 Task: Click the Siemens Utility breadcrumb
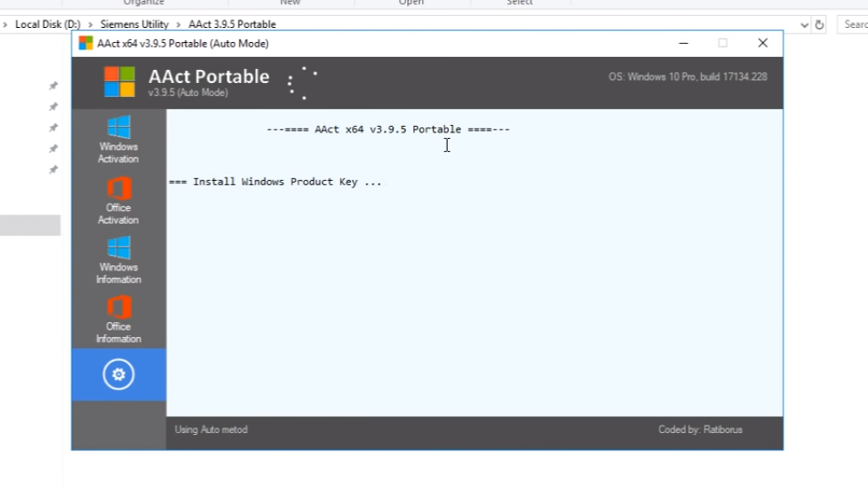tap(134, 24)
